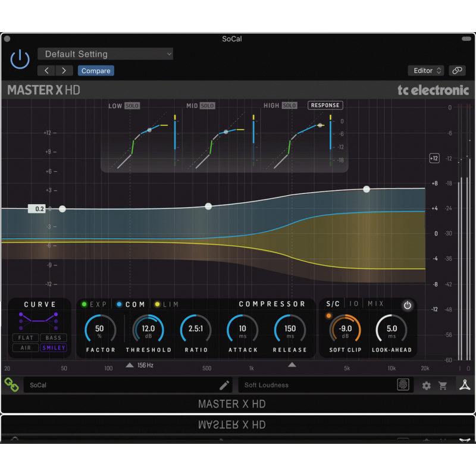The height and width of the screenshot is (476, 476).
Task: Click the FACTOR knob
Action: pyautogui.click(x=100, y=330)
